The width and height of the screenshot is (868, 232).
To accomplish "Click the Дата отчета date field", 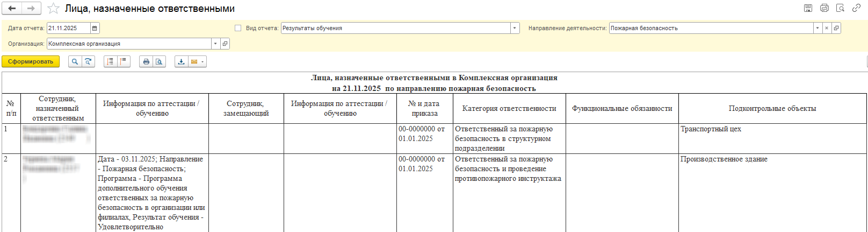I will click(x=68, y=29).
